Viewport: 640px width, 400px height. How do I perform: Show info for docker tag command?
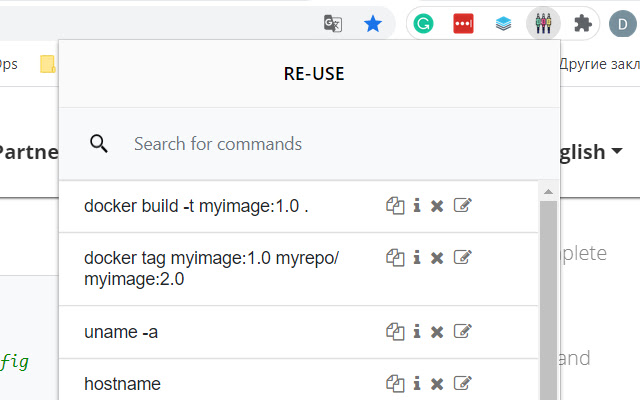[417, 258]
